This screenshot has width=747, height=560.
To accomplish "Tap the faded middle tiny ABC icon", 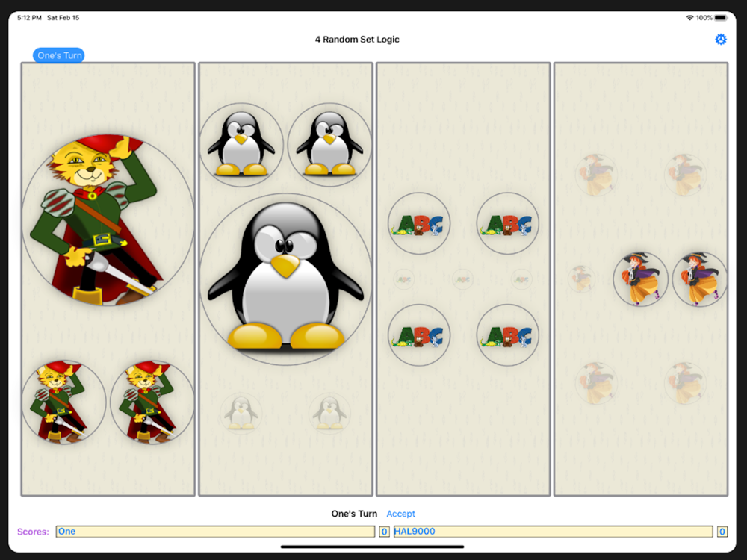I will click(x=463, y=279).
